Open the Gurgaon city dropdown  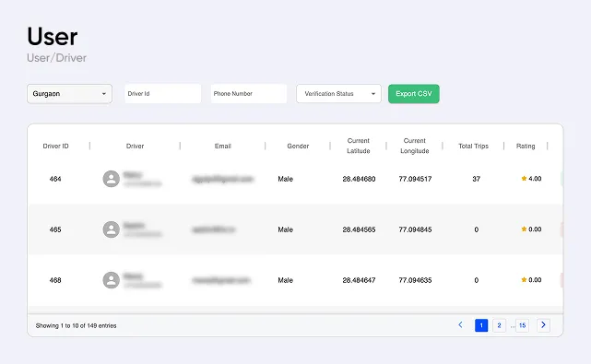pos(69,94)
